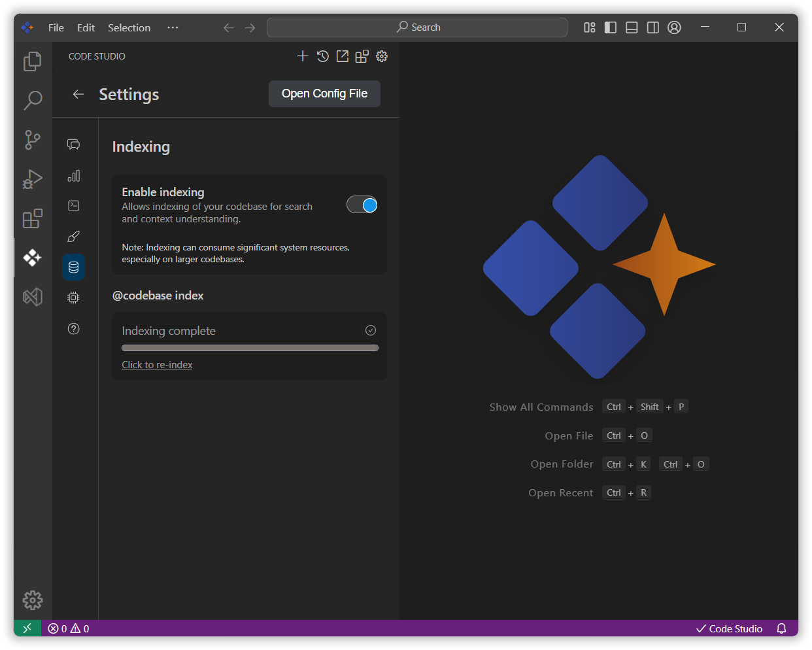Open Extensions view in activity bar
The image size is (812, 650).
[x=33, y=218]
